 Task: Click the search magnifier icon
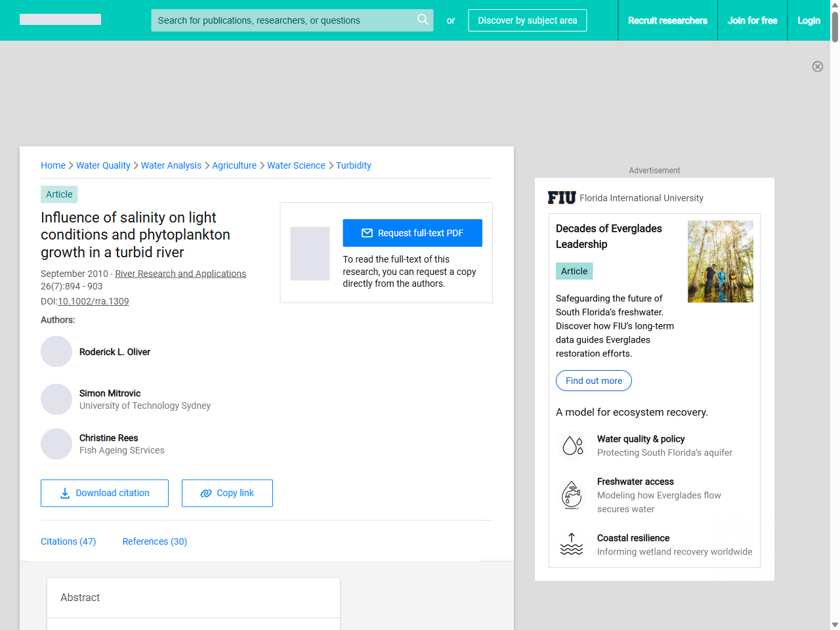pyautogui.click(x=423, y=20)
